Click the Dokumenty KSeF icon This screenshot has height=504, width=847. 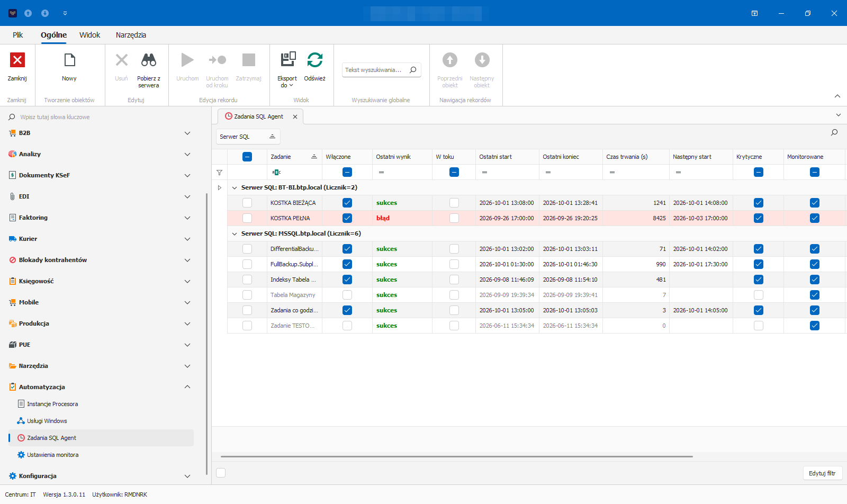pos(13,175)
